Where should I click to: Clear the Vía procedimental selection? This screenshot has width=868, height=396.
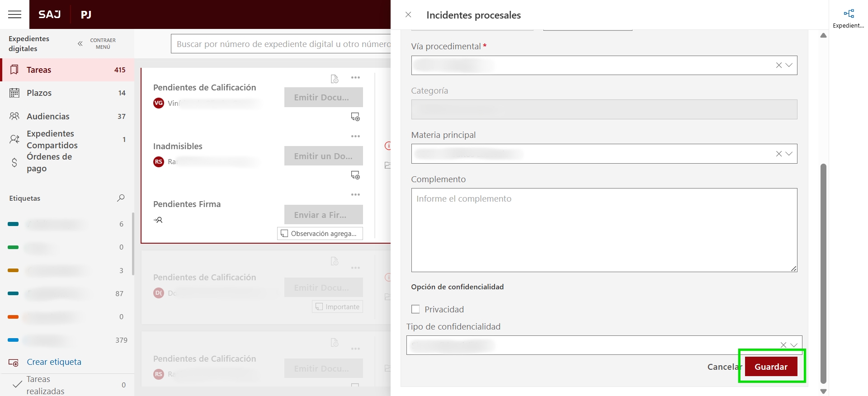tap(778, 65)
